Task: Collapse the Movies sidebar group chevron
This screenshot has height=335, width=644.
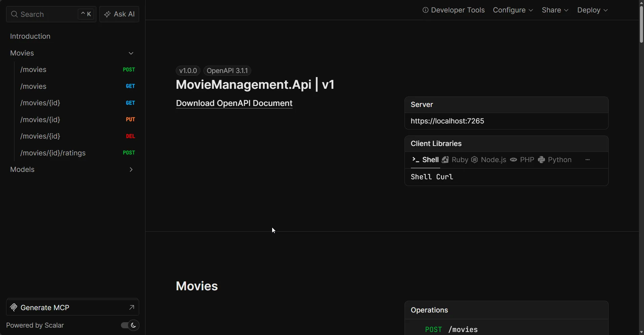Action: point(131,53)
